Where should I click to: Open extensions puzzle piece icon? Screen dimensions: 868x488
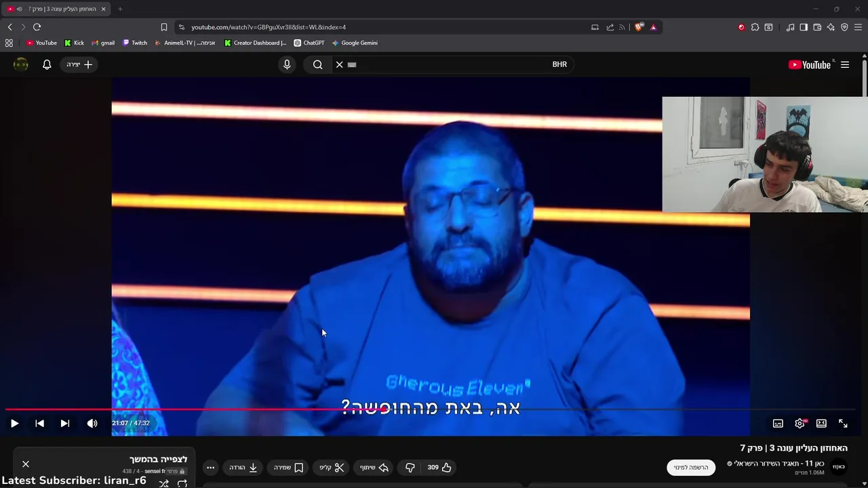point(755,27)
